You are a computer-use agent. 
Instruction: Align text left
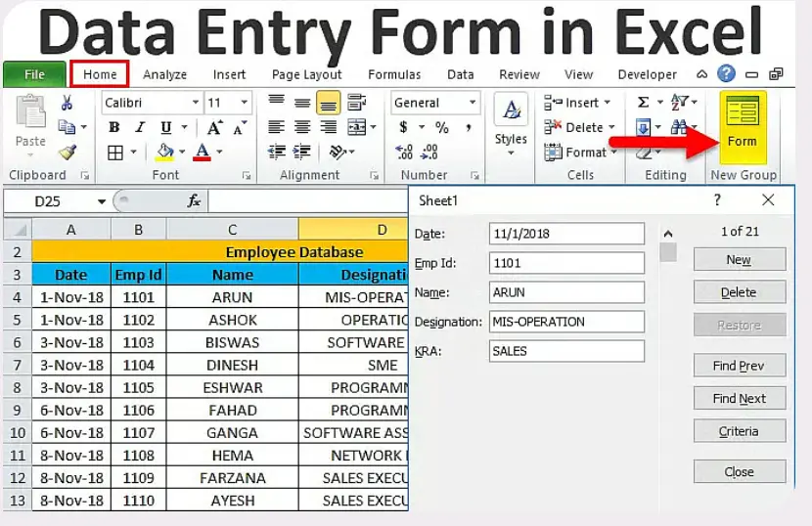(276, 127)
